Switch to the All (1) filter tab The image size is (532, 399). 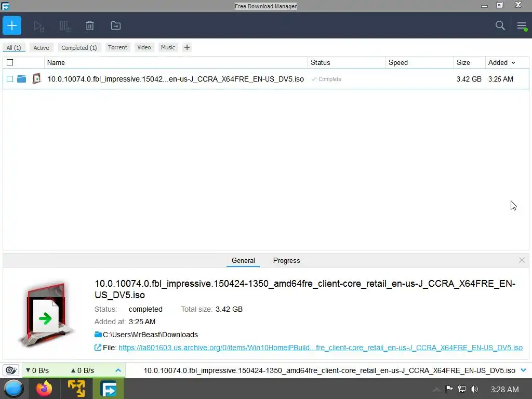point(14,47)
